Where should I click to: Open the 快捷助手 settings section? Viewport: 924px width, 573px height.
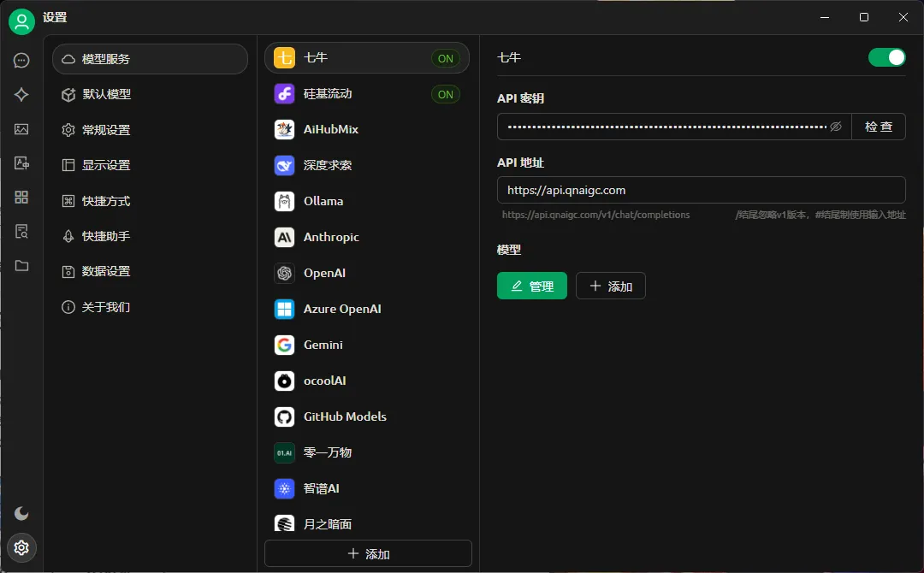tap(151, 236)
